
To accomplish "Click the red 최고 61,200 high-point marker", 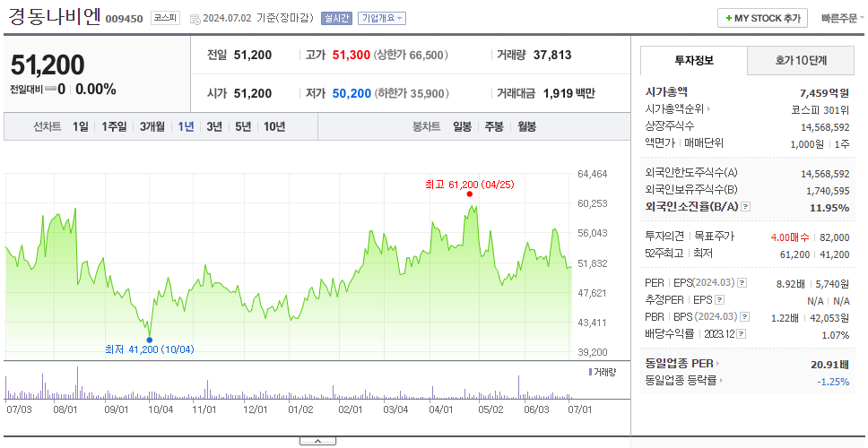I will pos(470,194).
